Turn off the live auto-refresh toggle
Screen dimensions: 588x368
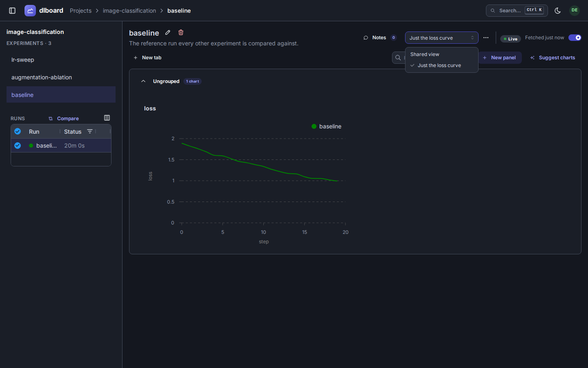[x=575, y=38]
